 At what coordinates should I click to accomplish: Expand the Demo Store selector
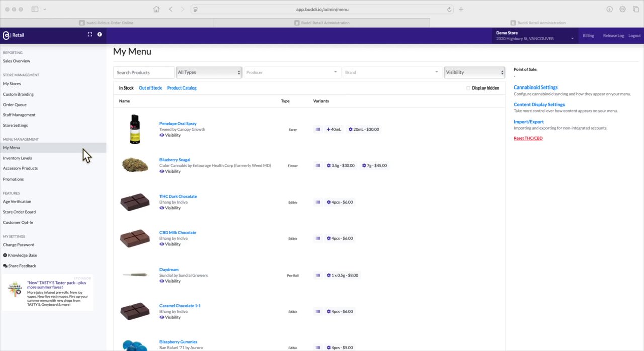click(535, 36)
